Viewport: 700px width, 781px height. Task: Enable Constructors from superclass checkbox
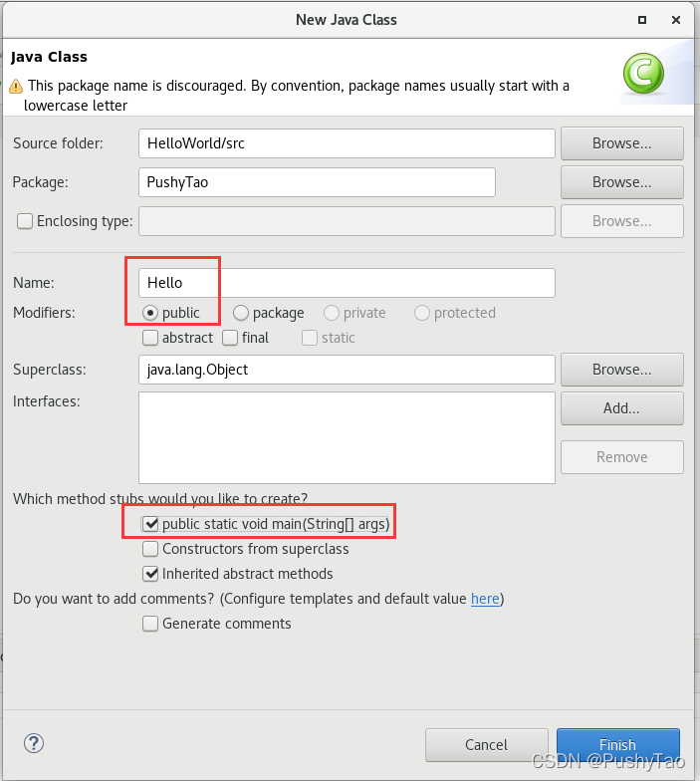[x=149, y=549]
